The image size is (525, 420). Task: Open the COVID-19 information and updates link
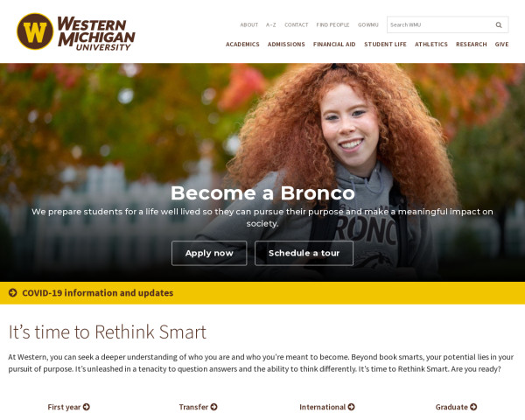(97, 293)
